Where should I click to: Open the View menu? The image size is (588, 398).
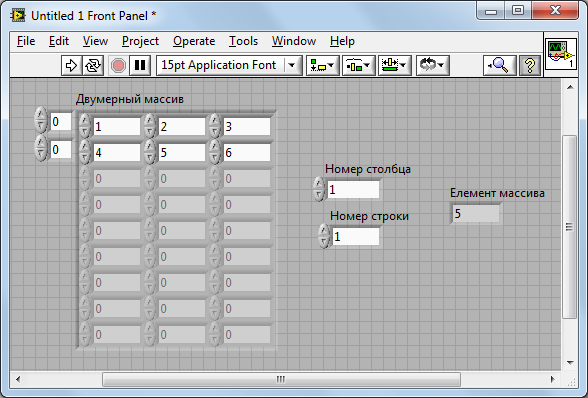pyautogui.click(x=95, y=41)
